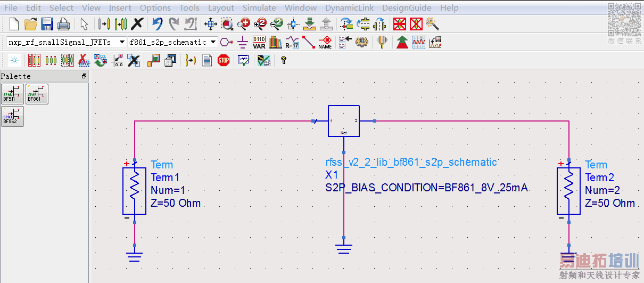This screenshot has width=644, height=283.
Task: Open the bf861_s2p_schematic component dropdown
Action: click(213, 42)
